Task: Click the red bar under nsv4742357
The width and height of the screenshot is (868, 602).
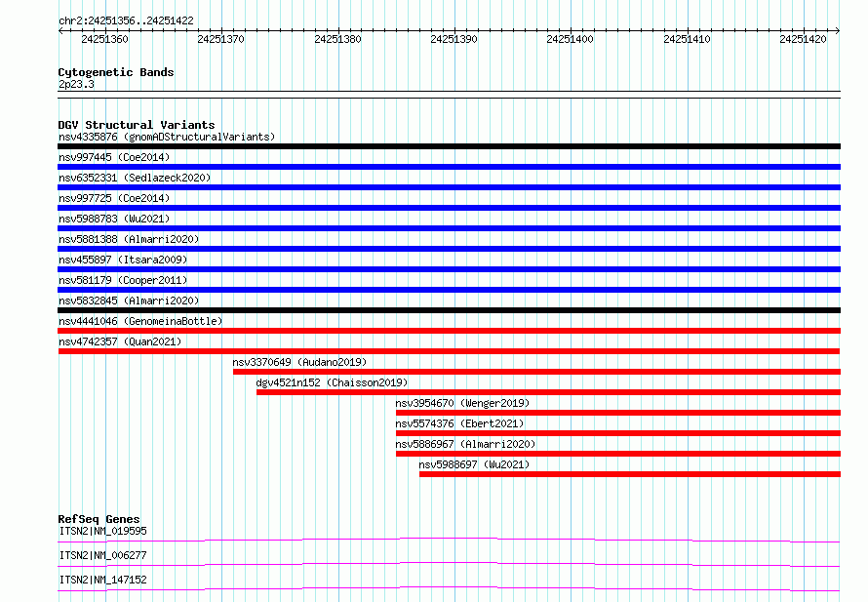Action: [x=449, y=351]
